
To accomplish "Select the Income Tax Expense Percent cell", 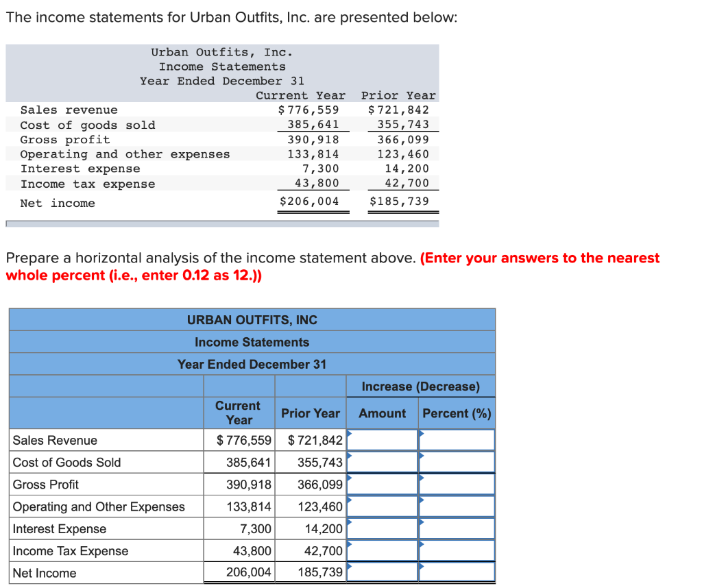I will [x=457, y=550].
